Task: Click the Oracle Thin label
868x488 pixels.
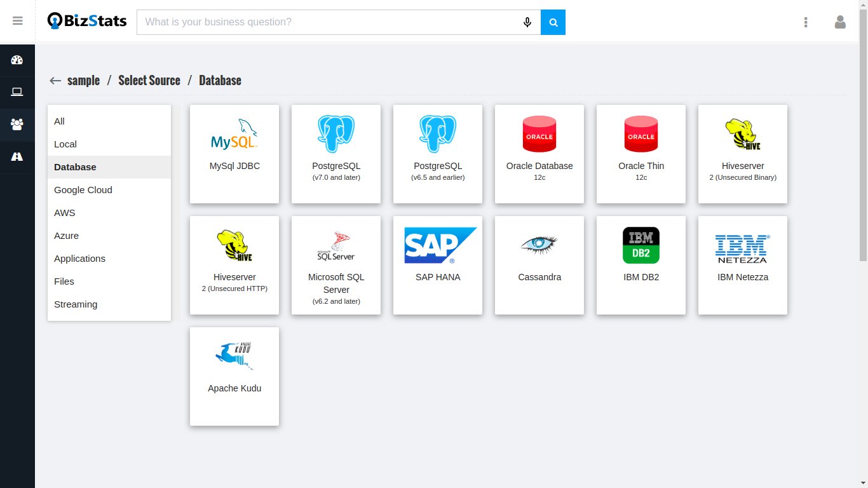Action: coord(641,166)
